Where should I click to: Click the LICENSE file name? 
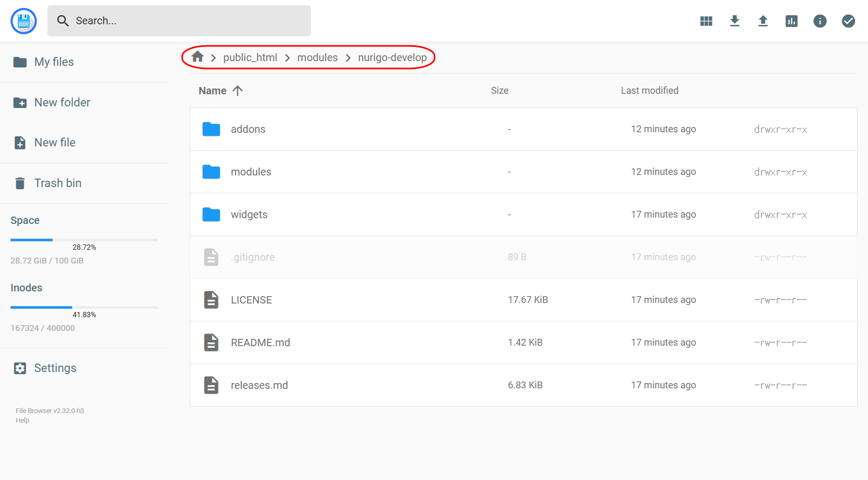coord(251,300)
